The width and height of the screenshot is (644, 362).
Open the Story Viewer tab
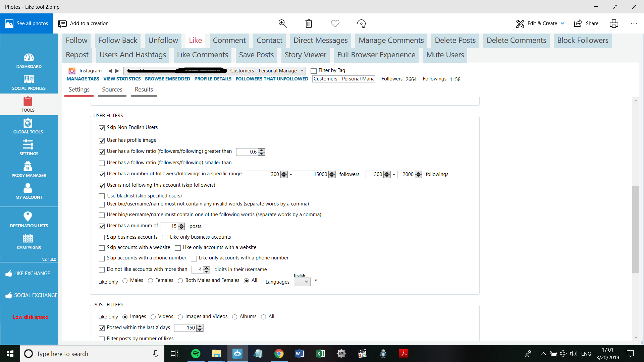[x=305, y=55]
